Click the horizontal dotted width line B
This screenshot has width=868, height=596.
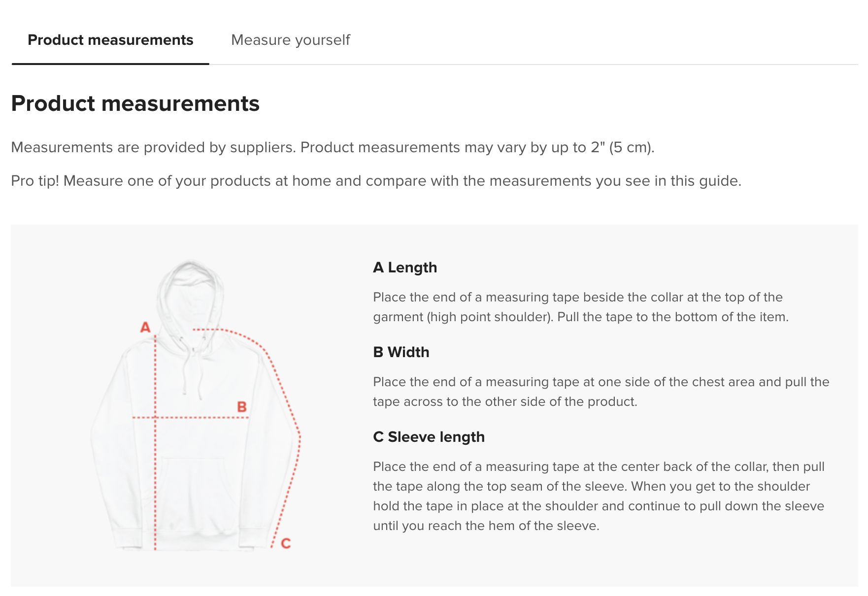[191, 418]
